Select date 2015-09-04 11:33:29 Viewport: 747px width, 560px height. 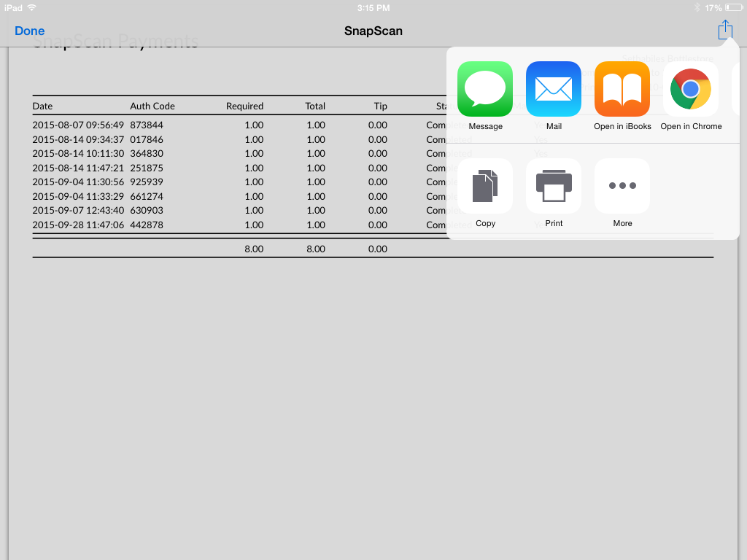pyautogui.click(x=78, y=196)
